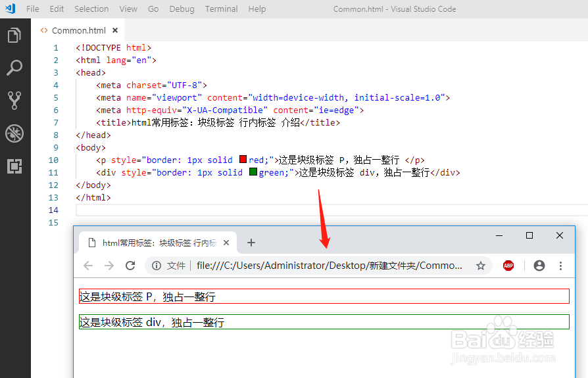Open a new browser tab with plus button
Viewport: 588px width, 378px height.
point(251,243)
